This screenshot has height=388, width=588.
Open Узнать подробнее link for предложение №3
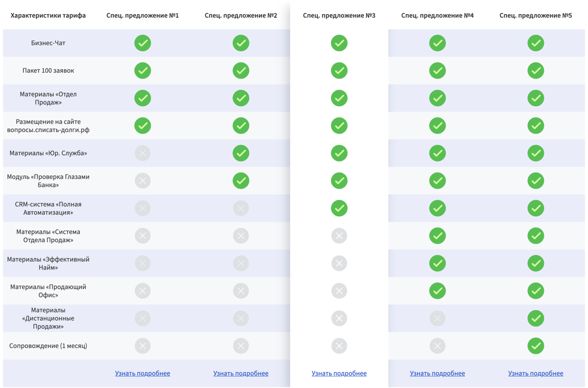(339, 373)
